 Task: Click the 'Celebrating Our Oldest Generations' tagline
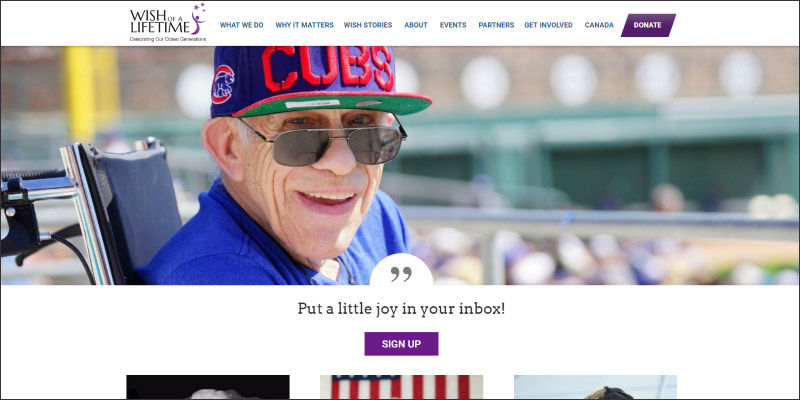[x=168, y=39]
